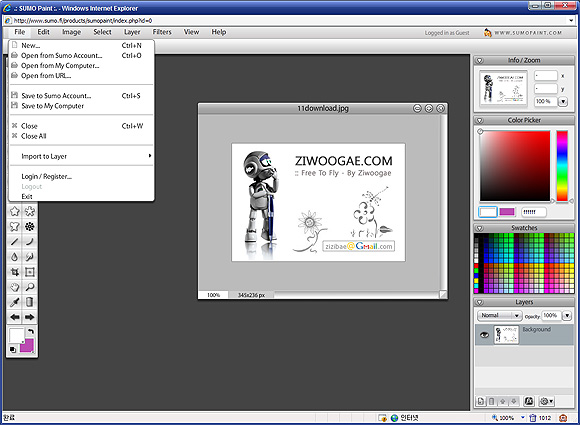Select the Blur droplet tool
This screenshot has height=425, width=580.
pos(14,257)
